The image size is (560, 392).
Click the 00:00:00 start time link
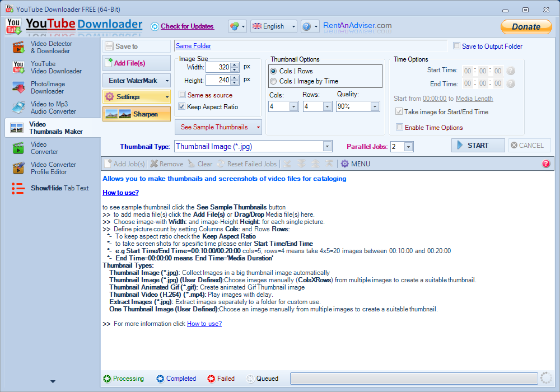(435, 99)
